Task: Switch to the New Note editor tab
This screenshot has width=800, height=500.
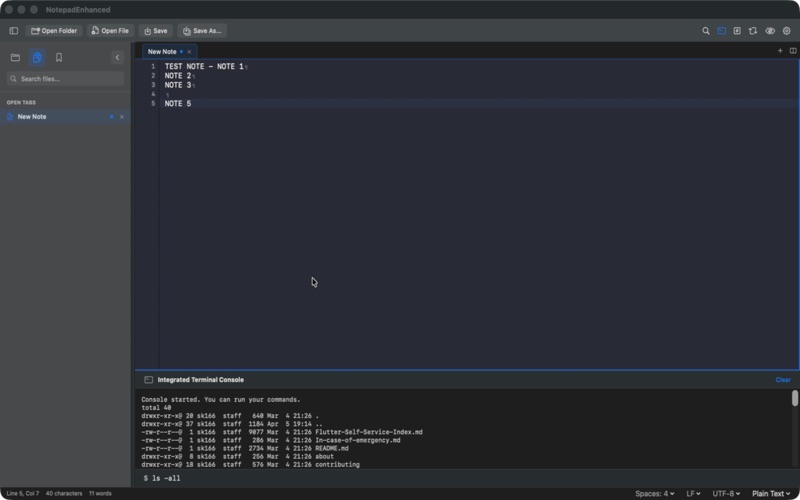Action: 169,52
